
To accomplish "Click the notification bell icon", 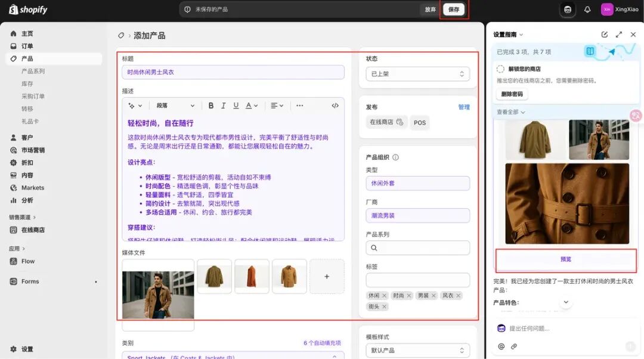I will [587, 10].
